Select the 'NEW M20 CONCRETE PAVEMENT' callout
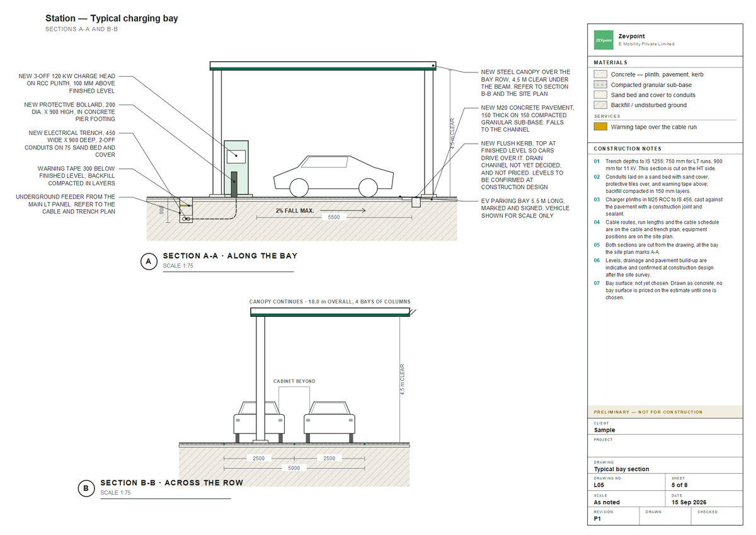The image size is (756, 535). click(527, 118)
